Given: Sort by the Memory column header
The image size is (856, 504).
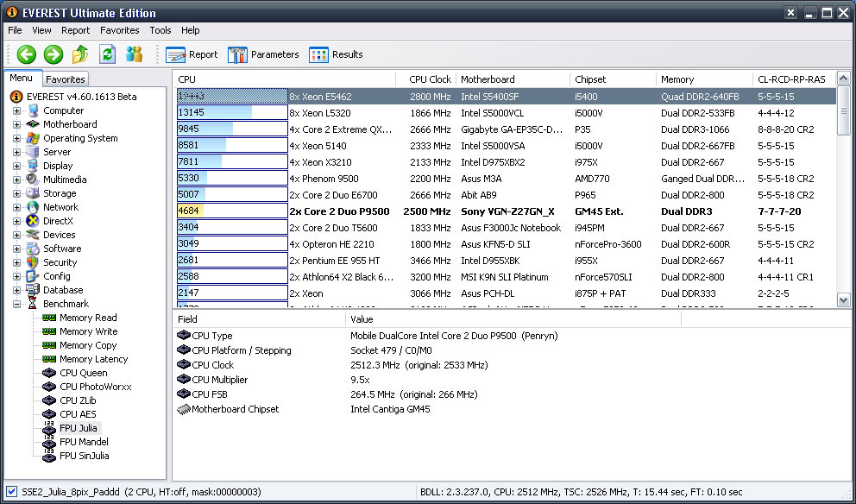Looking at the screenshot, I should (704, 79).
